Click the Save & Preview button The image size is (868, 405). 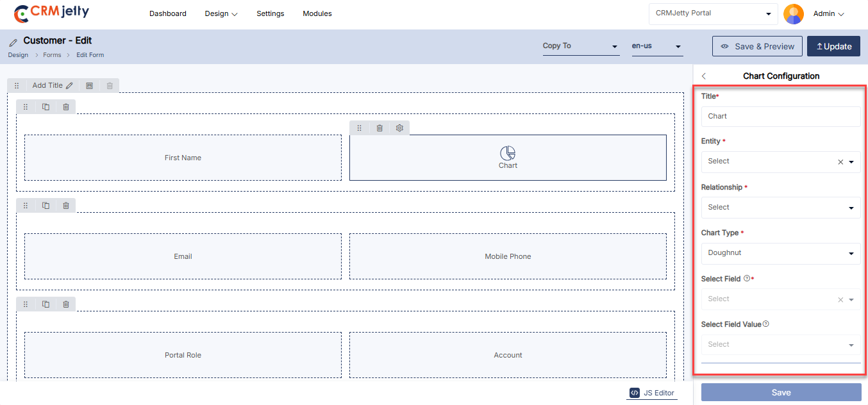coord(757,46)
